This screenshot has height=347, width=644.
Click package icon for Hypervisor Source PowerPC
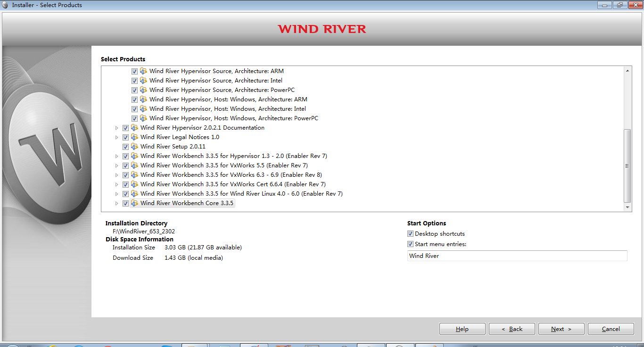143,90
